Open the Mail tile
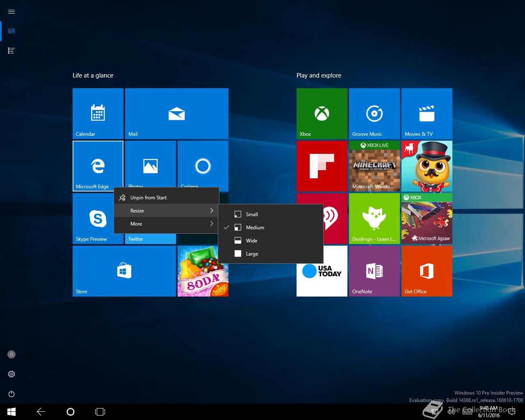The width and height of the screenshot is (525, 420). (177, 114)
